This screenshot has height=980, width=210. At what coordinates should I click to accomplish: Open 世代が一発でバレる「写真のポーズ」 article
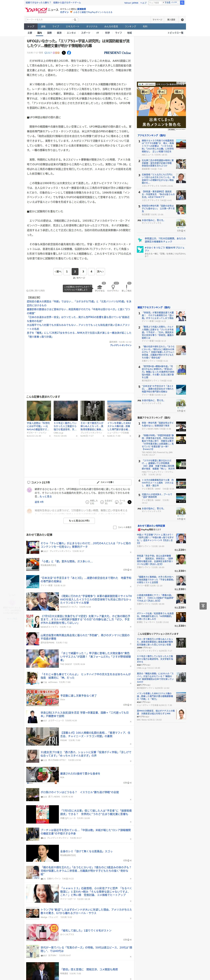86,949
